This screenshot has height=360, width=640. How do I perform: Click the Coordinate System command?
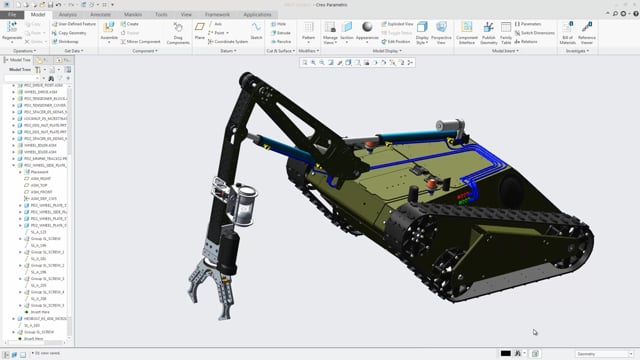point(228,42)
